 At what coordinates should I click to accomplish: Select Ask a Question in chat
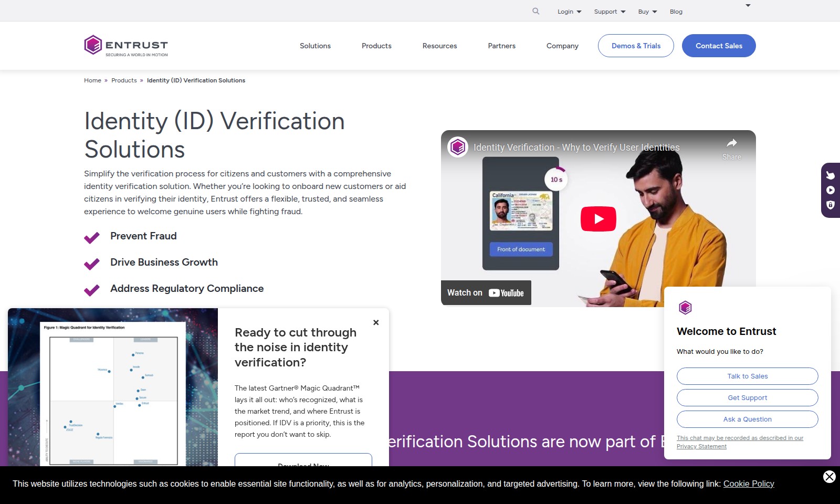click(747, 419)
